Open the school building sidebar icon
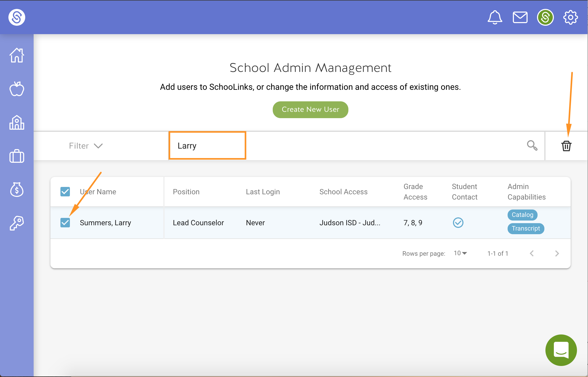588x377 pixels. coord(17,122)
